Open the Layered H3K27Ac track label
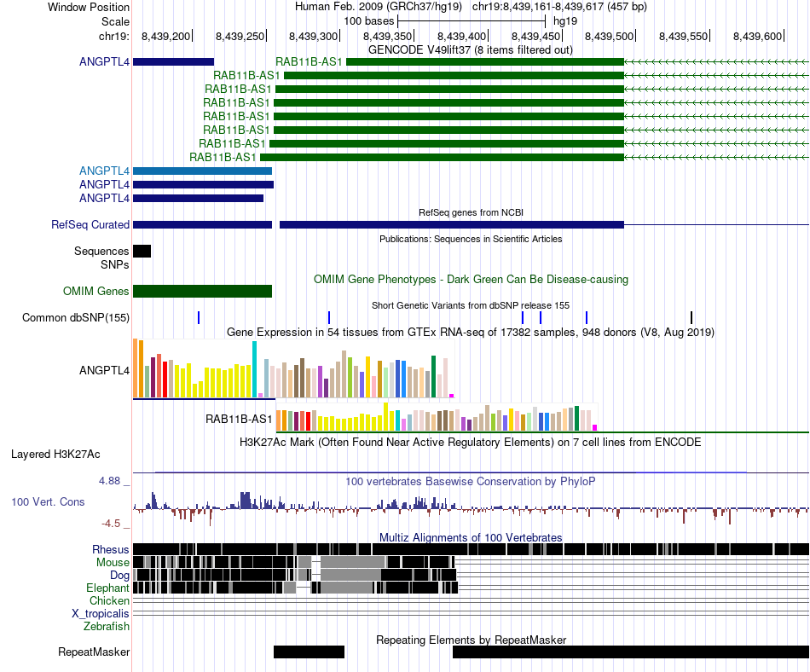 (55, 455)
